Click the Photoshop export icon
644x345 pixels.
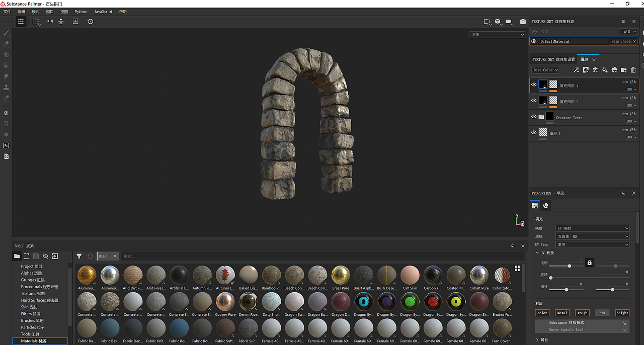click(x=6, y=145)
